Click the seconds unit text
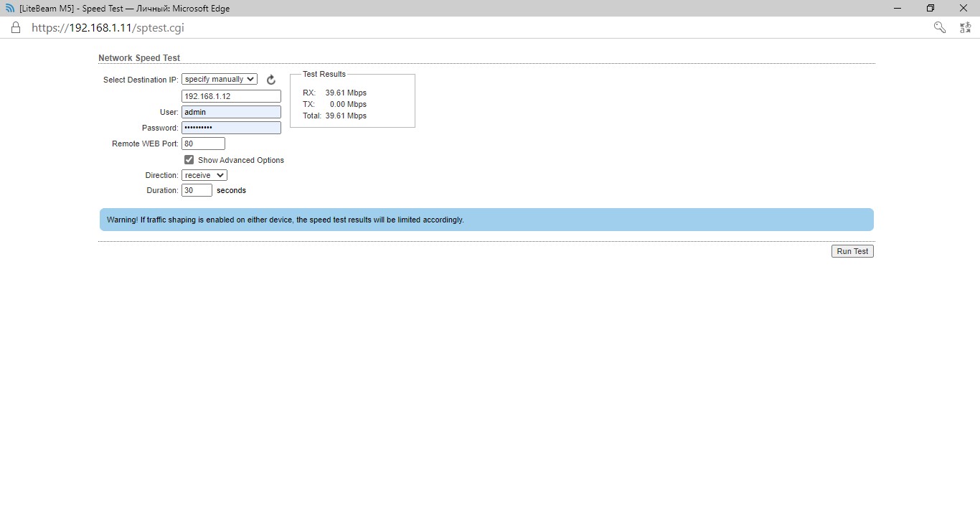The width and height of the screenshot is (980, 526). coord(231,190)
